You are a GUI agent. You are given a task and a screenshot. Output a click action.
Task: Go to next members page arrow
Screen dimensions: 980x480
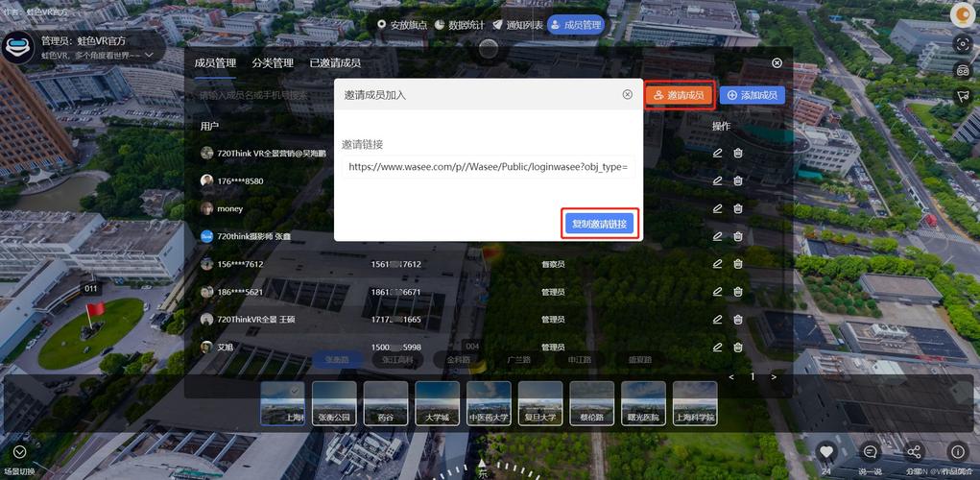tap(774, 377)
